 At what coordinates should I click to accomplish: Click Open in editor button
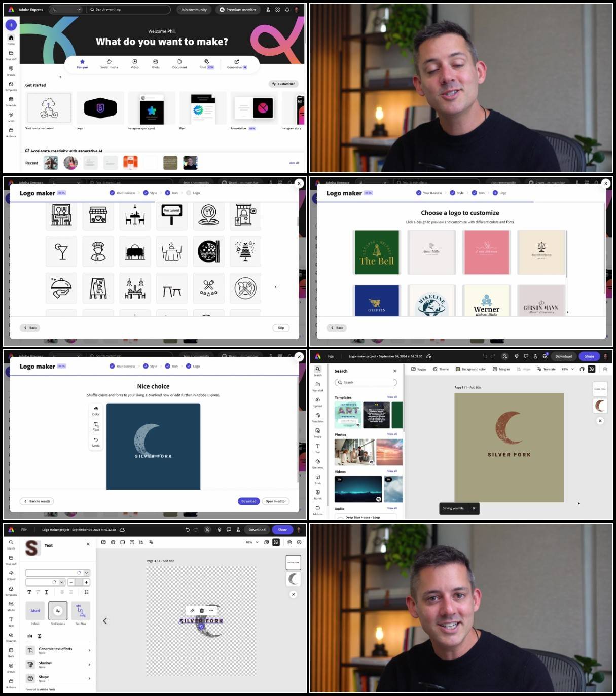click(x=276, y=501)
